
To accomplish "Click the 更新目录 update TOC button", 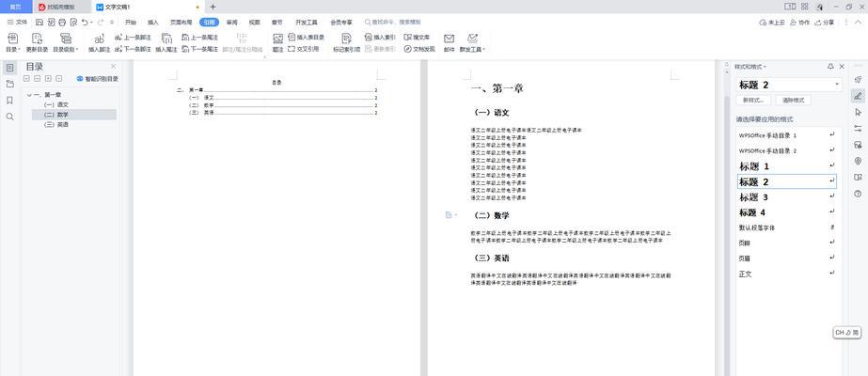I will click(x=37, y=42).
